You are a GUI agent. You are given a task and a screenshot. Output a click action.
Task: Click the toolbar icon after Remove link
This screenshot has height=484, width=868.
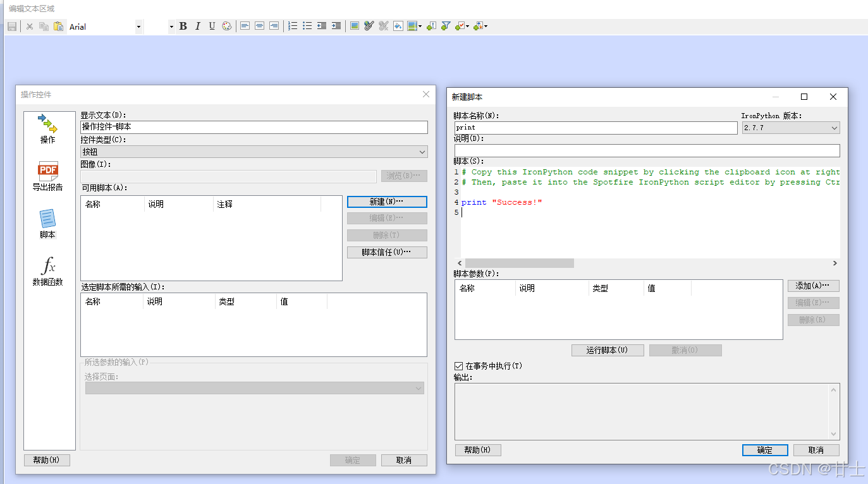398,27
